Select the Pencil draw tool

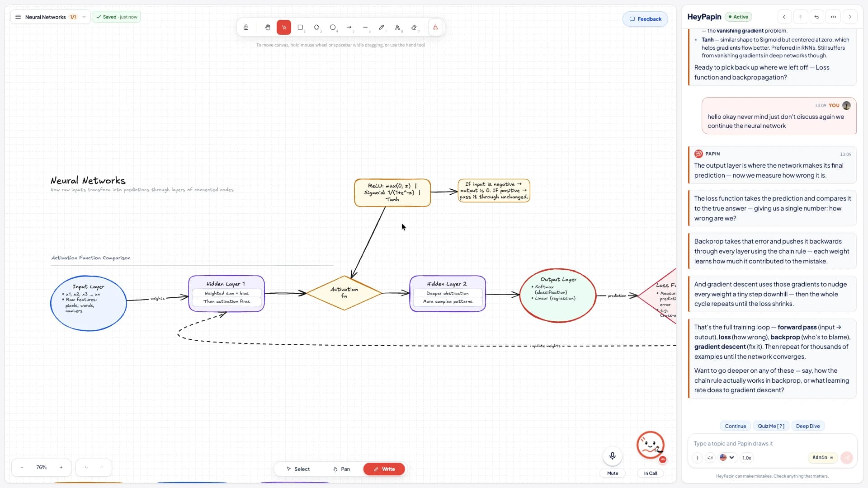[x=382, y=28]
